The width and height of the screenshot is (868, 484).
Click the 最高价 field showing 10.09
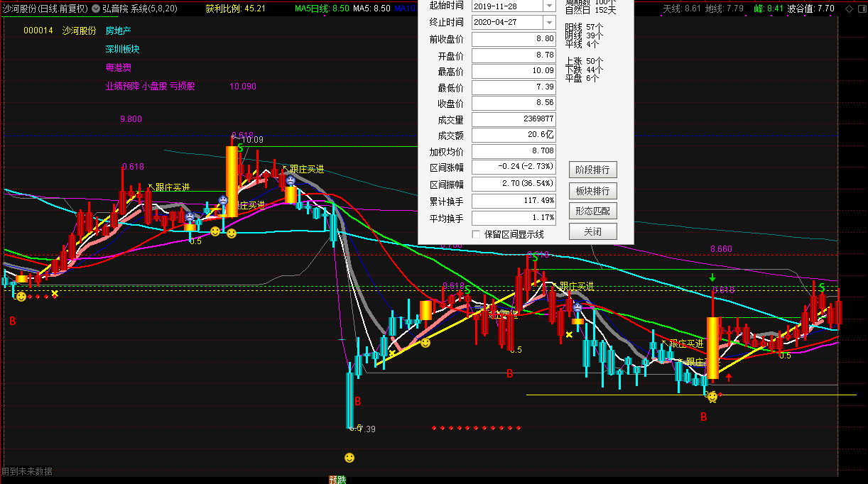[514, 71]
